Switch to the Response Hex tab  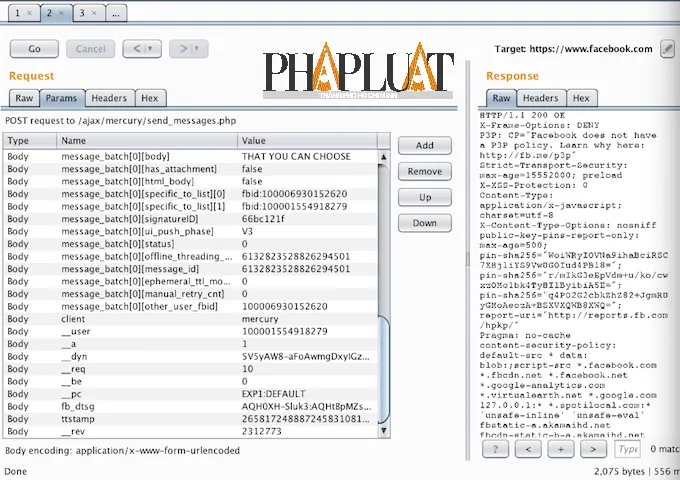[x=580, y=98]
